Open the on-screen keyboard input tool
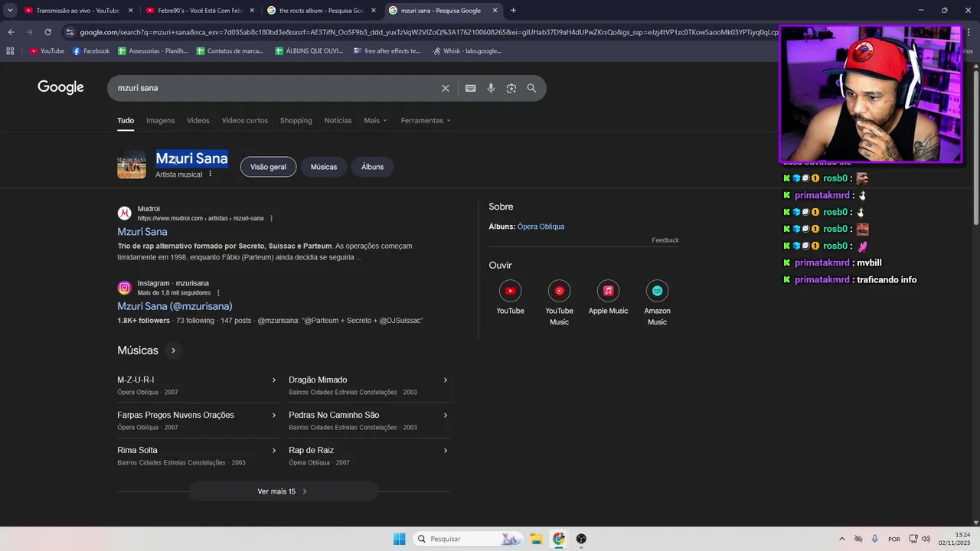This screenshot has height=551, width=980. pyautogui.click(x=471, y=88)
